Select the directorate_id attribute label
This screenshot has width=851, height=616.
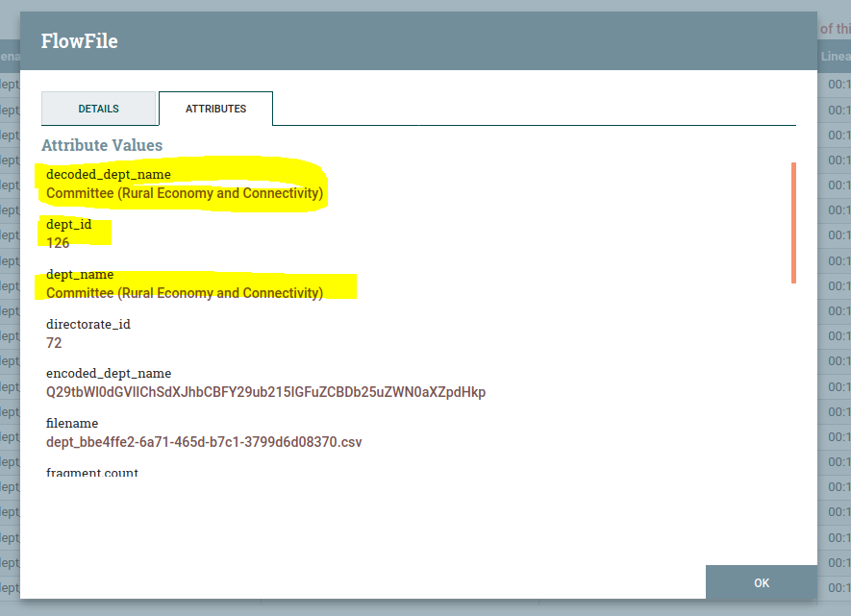[88, 325]
